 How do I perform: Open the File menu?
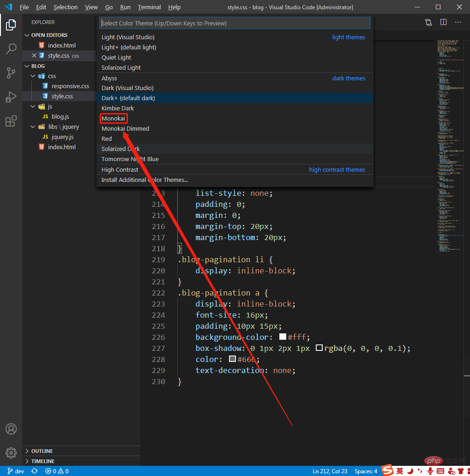coord(24,7)
